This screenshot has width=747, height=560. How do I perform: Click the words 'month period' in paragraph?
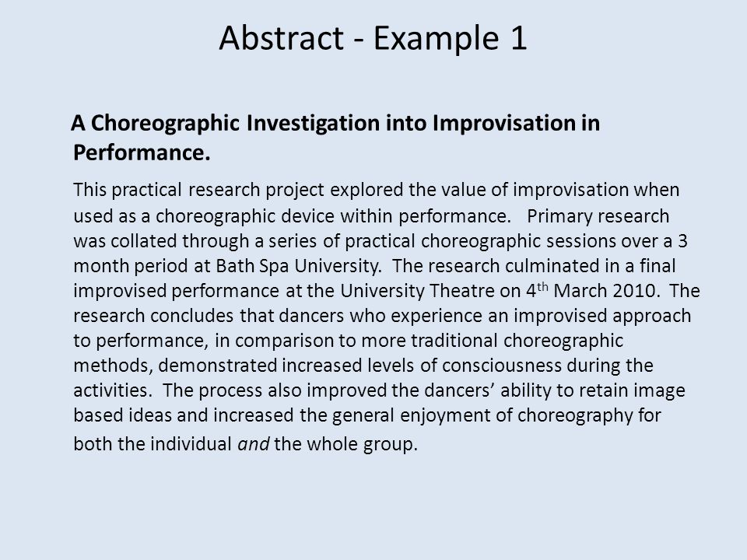point(131,266)
